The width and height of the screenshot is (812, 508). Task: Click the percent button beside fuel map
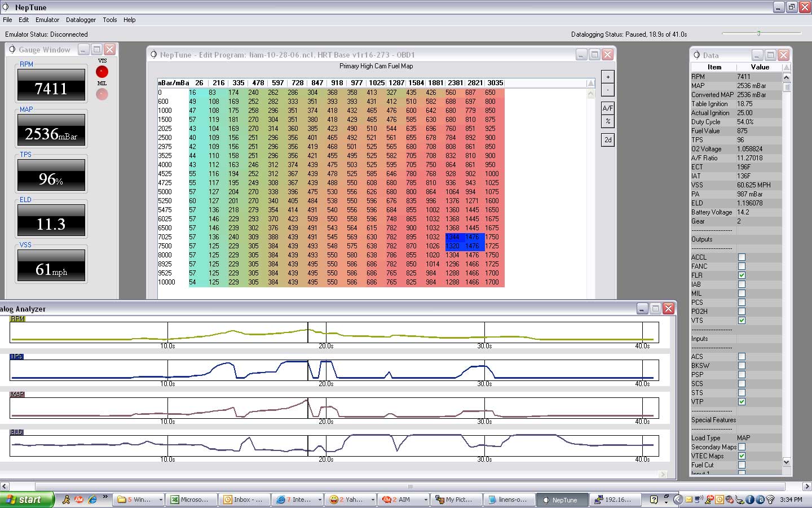click(x=608, y=121)
